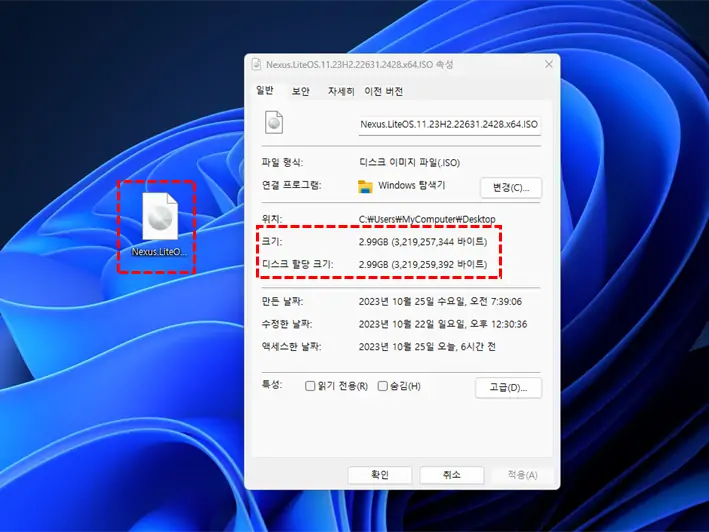Open the 고급(D)... advanced attributes button
This screenshot has height=532, width=709.
coord(508,387)
